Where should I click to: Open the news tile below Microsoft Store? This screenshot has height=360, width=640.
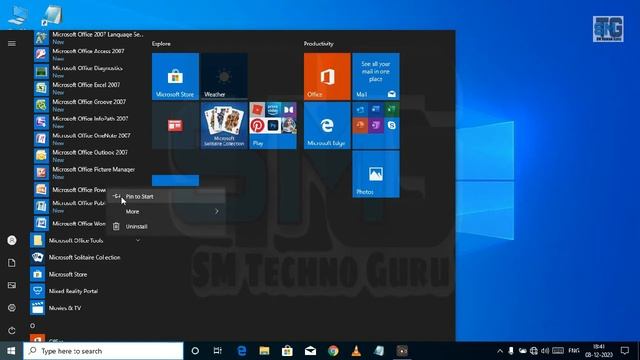pos(176,125)
